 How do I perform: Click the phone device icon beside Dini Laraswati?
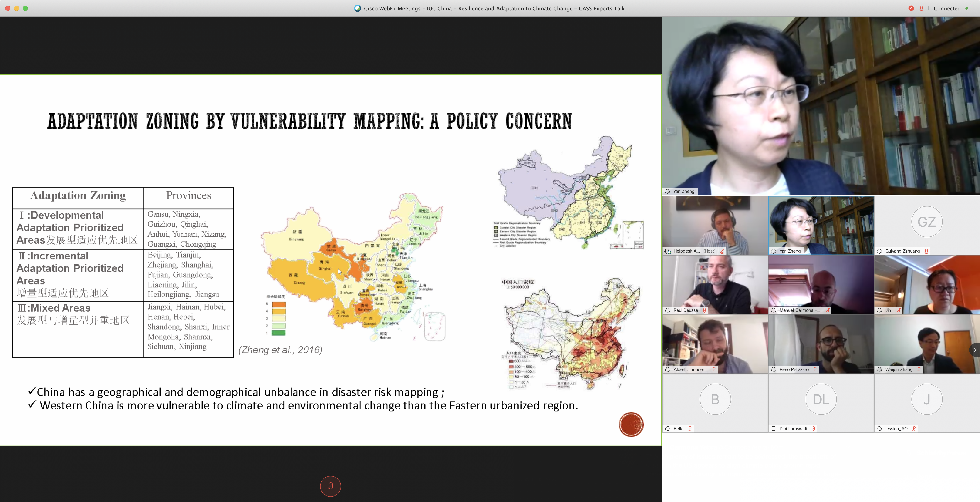coord(773,429)
